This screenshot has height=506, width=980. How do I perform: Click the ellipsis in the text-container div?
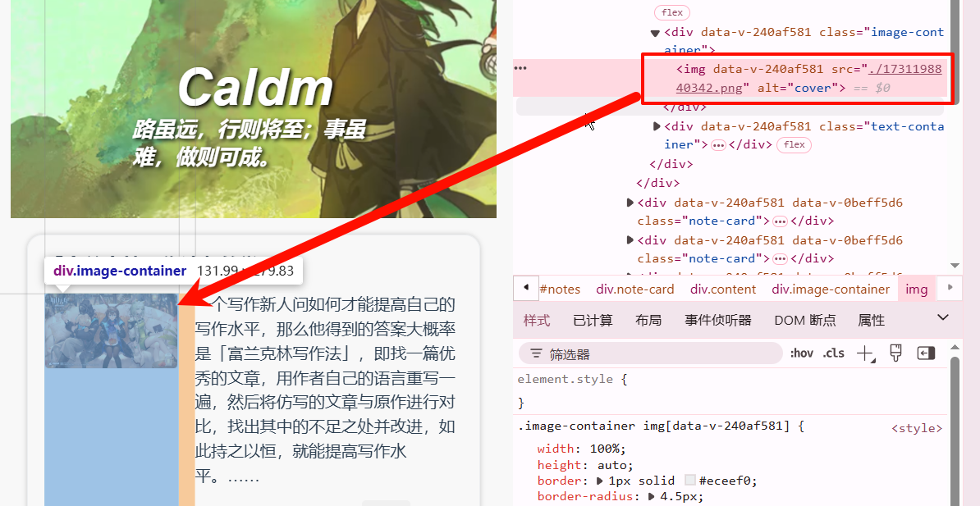(719, 145)
